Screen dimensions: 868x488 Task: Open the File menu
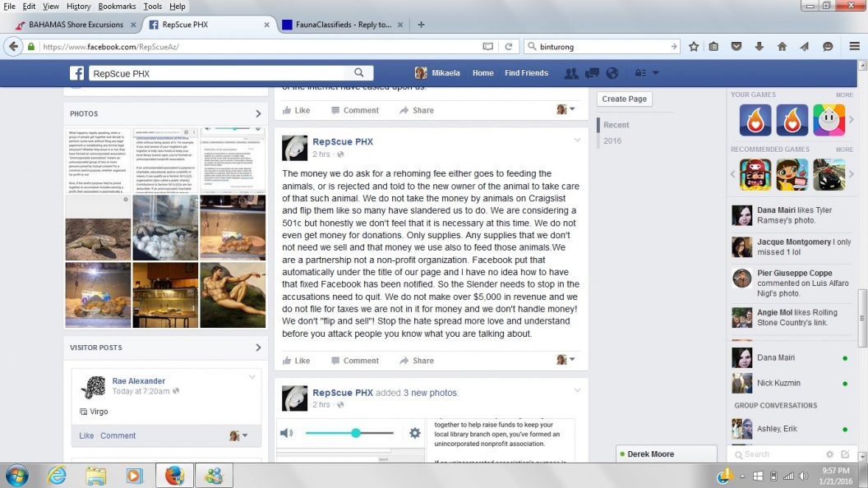pyautogui.click(x=9, y=6)
